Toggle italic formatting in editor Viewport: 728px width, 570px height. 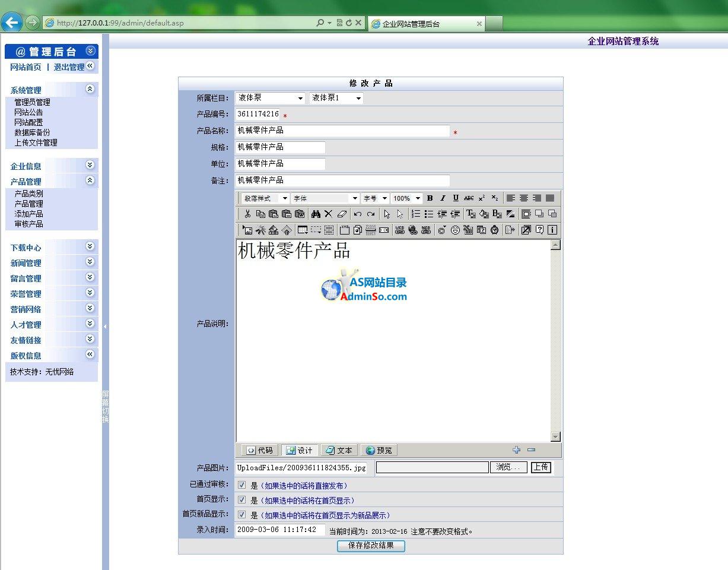click(443, 198)
